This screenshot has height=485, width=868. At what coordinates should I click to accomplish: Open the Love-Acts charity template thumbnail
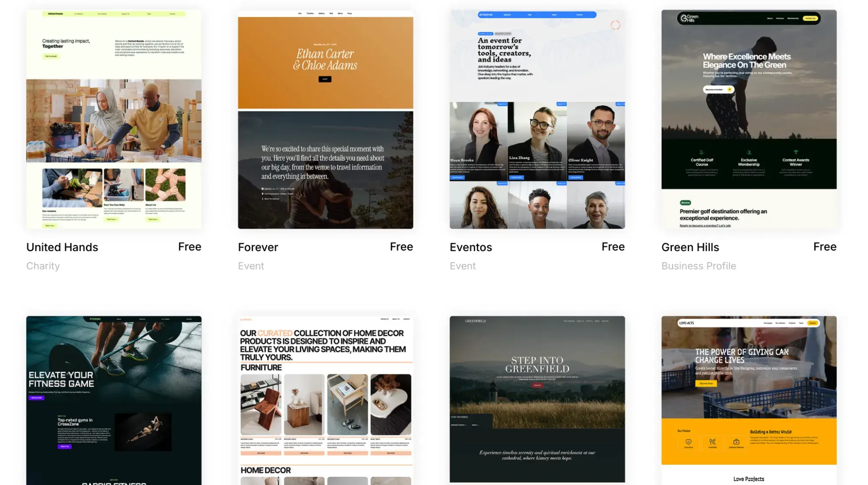click(749, 400)
